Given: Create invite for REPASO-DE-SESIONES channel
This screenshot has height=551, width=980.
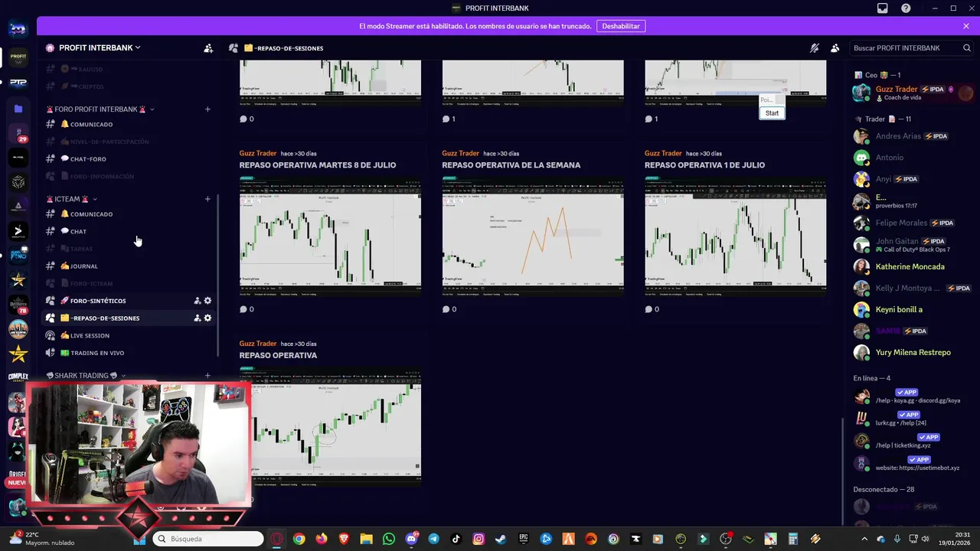Looking at the screenshot, I should tap(198, 318).
